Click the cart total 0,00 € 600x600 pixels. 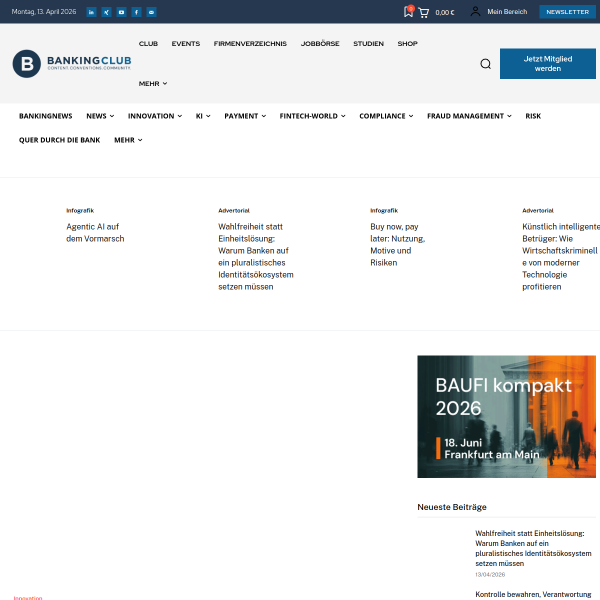pyautogui.click(x=445, y=13)
